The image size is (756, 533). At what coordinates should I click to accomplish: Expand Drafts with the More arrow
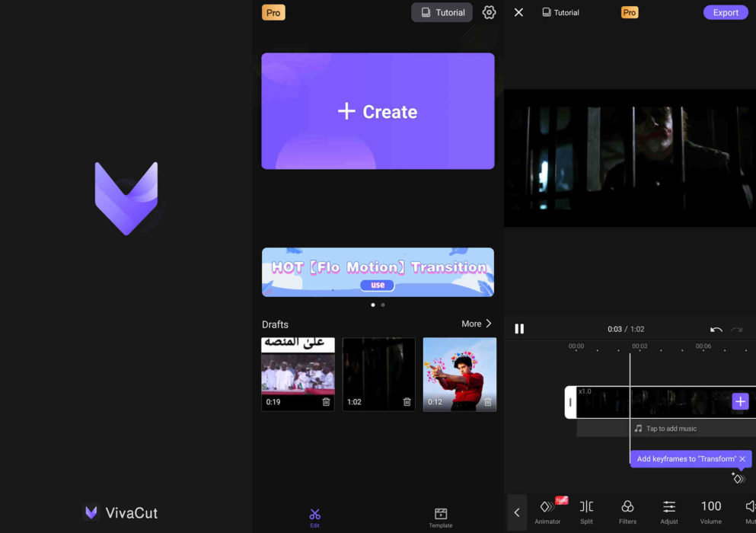pos(475,323)
